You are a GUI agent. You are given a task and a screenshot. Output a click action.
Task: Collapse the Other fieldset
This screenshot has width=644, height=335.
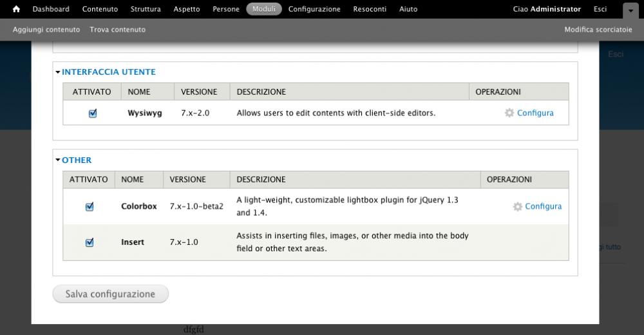click(x=77, y=160)
